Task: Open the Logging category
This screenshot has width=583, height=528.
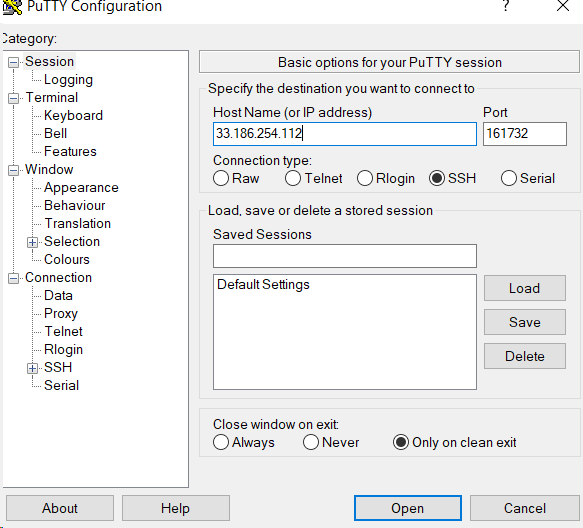Action: point(68,80)
